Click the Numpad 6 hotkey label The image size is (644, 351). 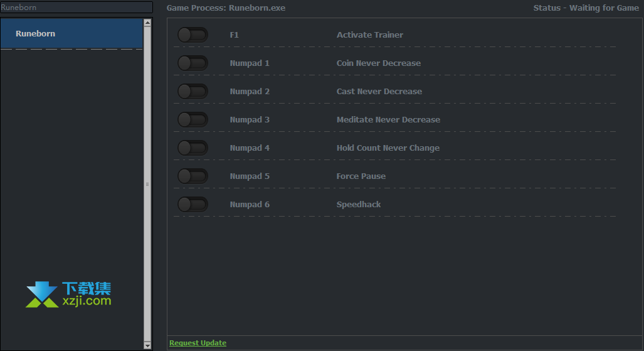point(250,205)
